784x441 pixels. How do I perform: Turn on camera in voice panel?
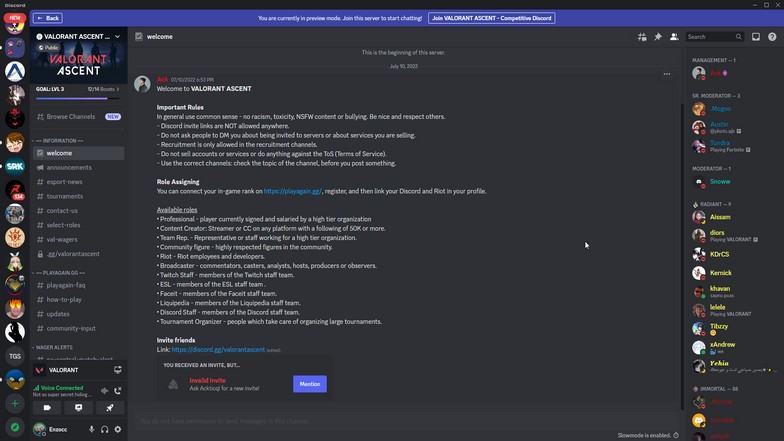click(x=47, y=408)
